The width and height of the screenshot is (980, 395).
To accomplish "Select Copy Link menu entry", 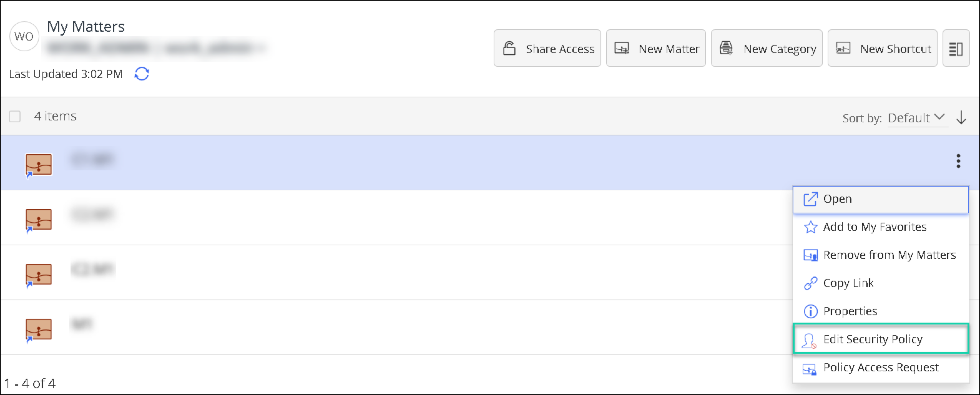I will [x=848, y=283].
